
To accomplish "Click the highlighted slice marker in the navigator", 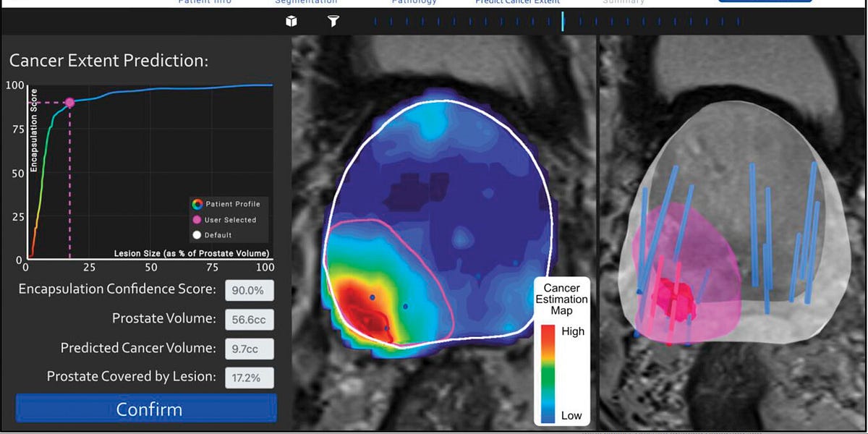I will pyautogui.click(x=564, y=22).
